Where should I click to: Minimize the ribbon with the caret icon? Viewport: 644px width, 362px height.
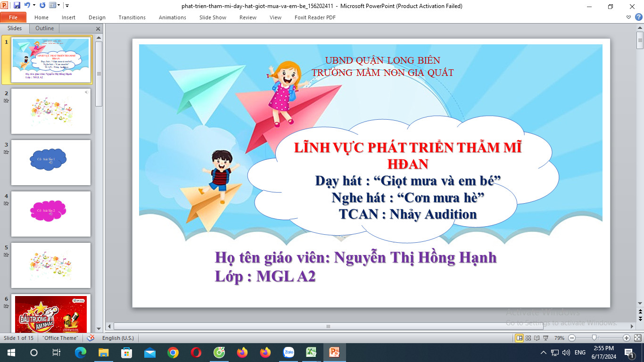coord(628,17)
